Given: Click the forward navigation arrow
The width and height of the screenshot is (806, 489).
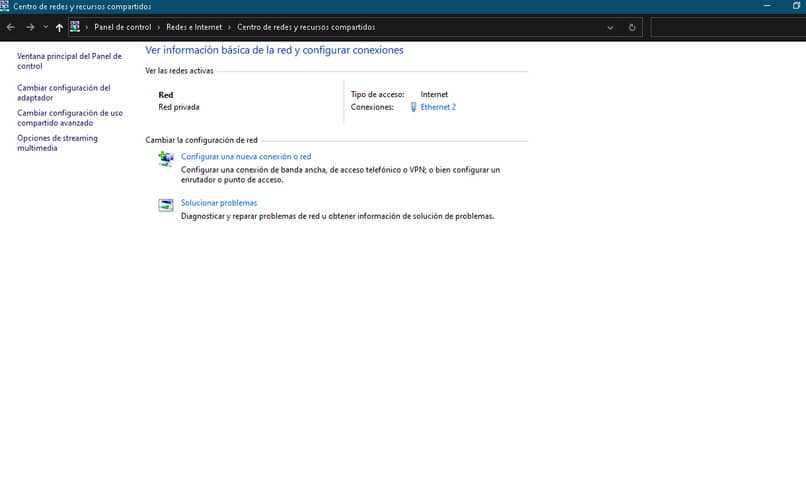Looking at the screenshot, I should coord(30,27).
